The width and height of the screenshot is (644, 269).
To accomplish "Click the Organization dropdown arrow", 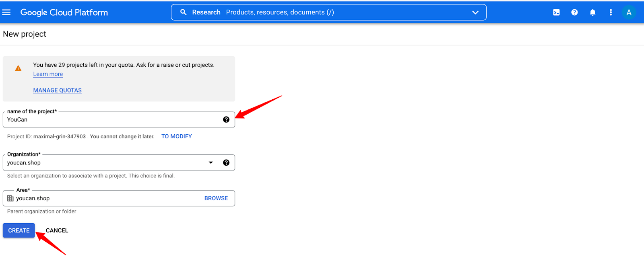I will [211, 162].
